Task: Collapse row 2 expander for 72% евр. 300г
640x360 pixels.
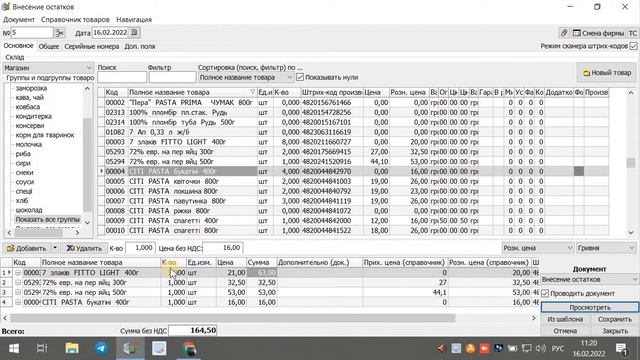Action: [18, 282]
